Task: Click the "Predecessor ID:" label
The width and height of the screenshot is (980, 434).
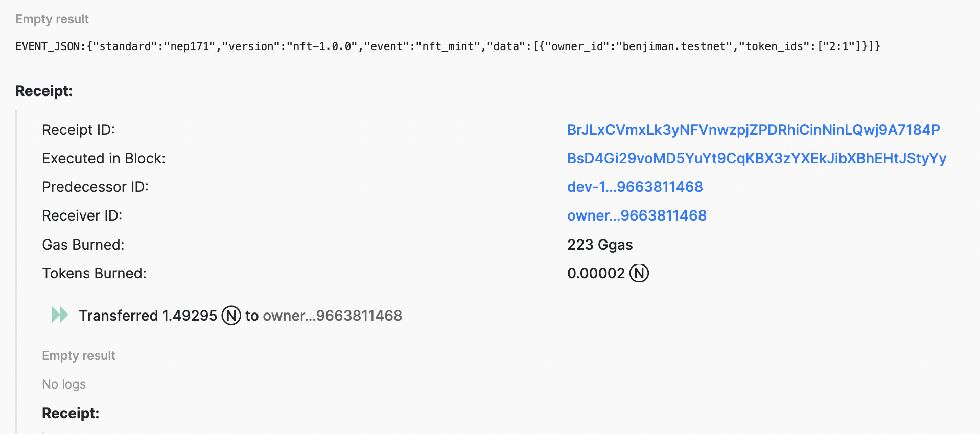Action: pyautogui.click(x=95, y=187)
